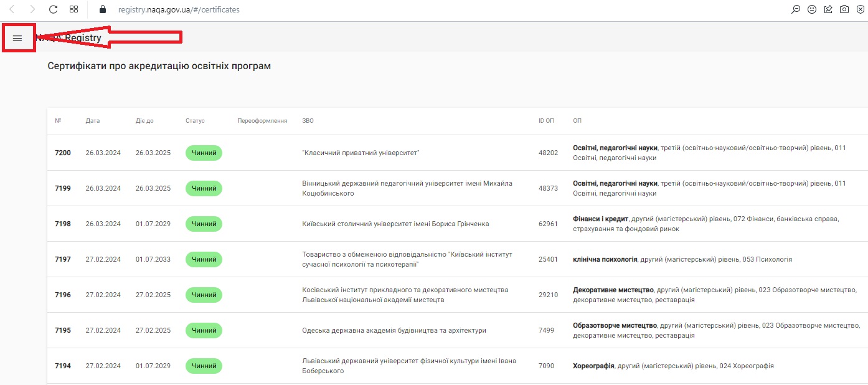868x385 pixels.
Task: Select 'клінічна психологія' program description
Action: [x=682, y=259]
